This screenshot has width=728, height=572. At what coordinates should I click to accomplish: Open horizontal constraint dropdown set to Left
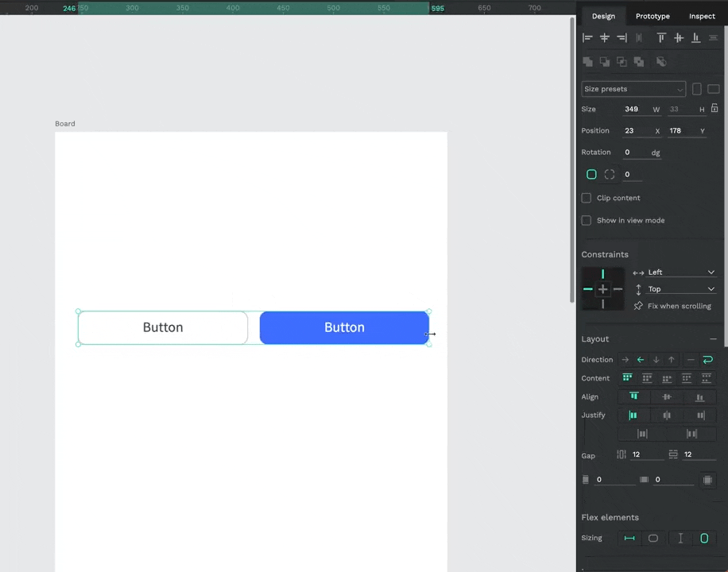681,272
